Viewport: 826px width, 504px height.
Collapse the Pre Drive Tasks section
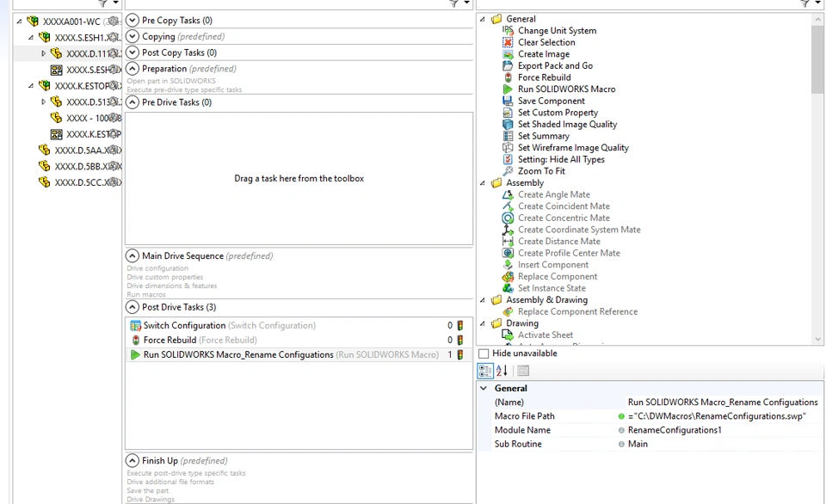tap(133, 102)
